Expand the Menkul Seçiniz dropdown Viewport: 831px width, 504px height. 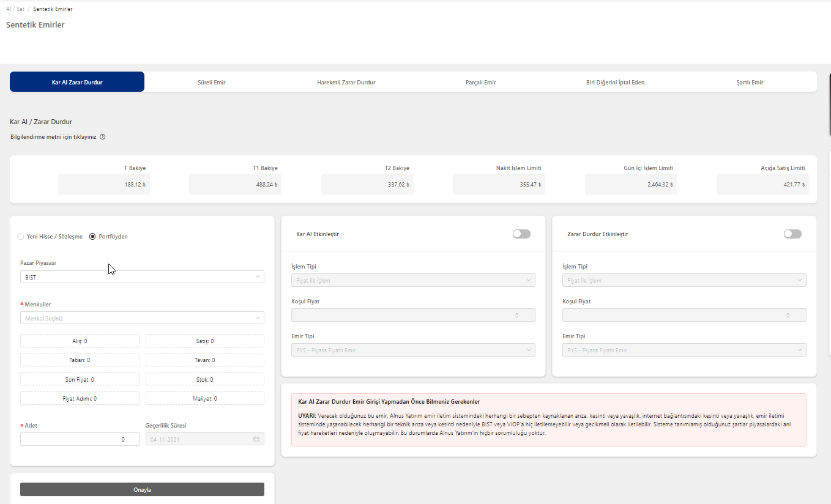point(142,318)
